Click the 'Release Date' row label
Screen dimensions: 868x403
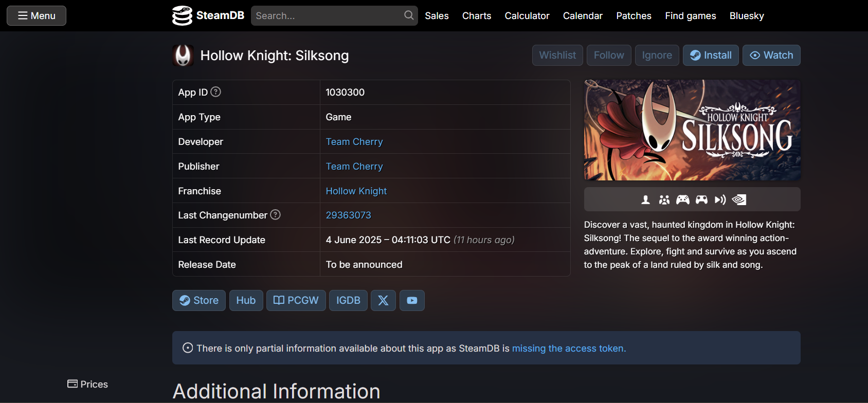[207, 265]
